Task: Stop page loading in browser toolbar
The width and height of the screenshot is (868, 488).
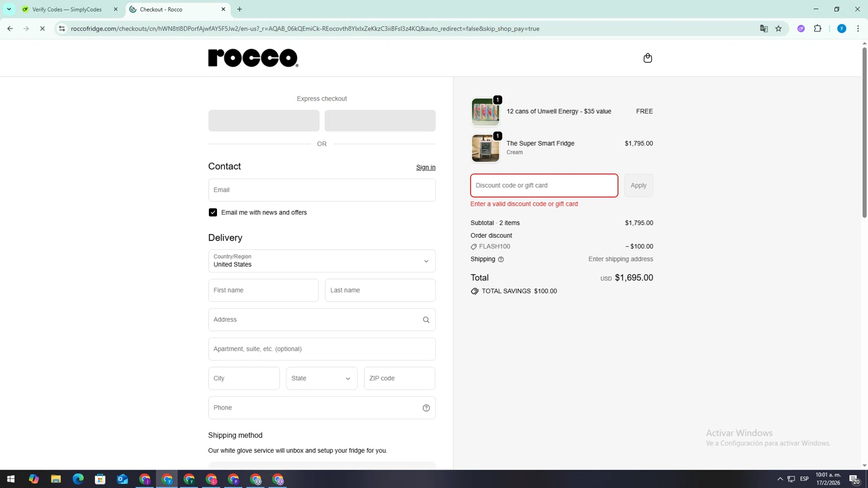Action: tap(42, 28)
